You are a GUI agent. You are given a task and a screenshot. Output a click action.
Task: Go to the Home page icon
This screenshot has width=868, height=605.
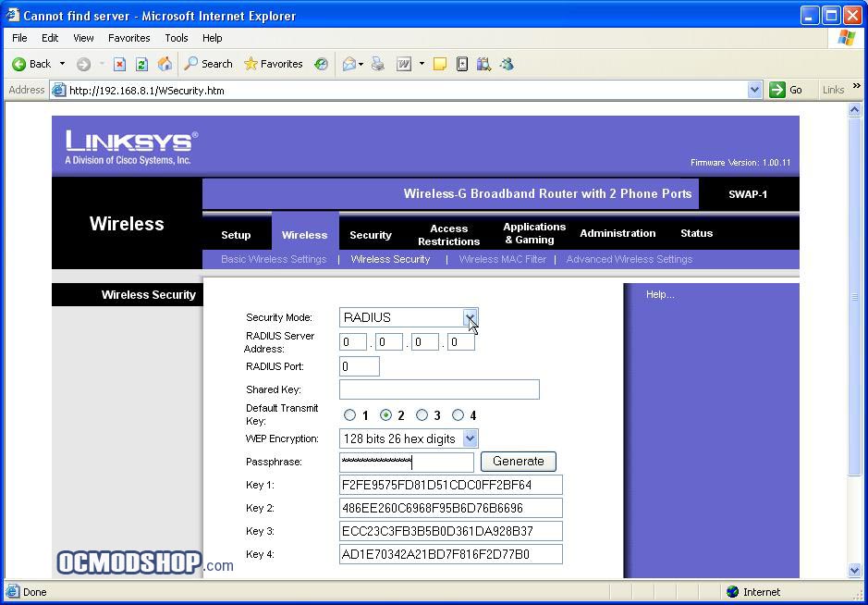[x=165, y=64]
